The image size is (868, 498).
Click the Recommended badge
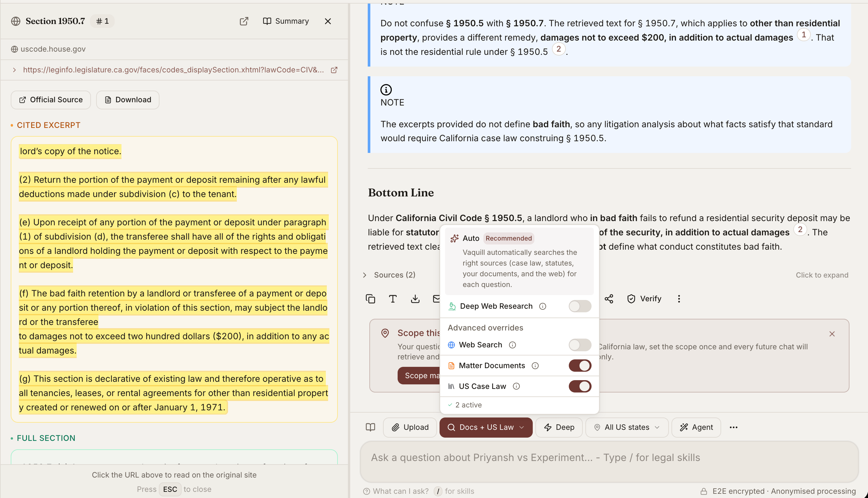pos(508,238)
